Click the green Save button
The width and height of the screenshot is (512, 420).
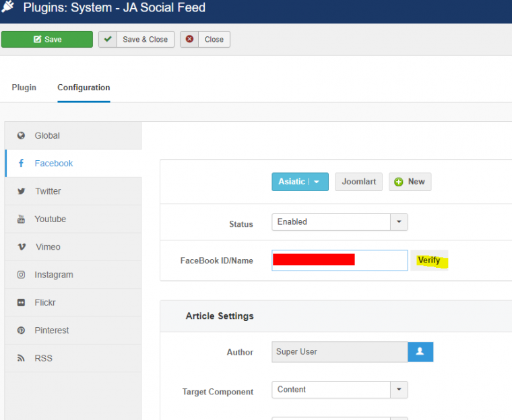pos(47,40)
